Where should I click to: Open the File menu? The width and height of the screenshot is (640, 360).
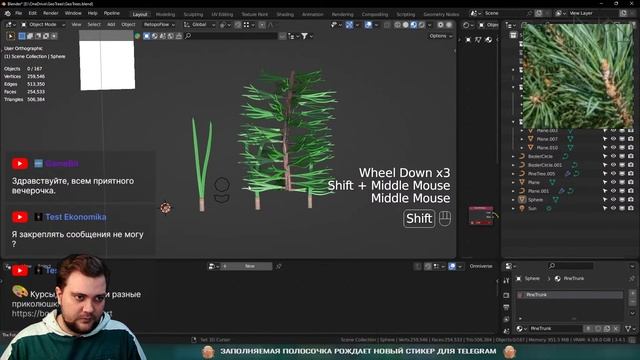point(18,13)
